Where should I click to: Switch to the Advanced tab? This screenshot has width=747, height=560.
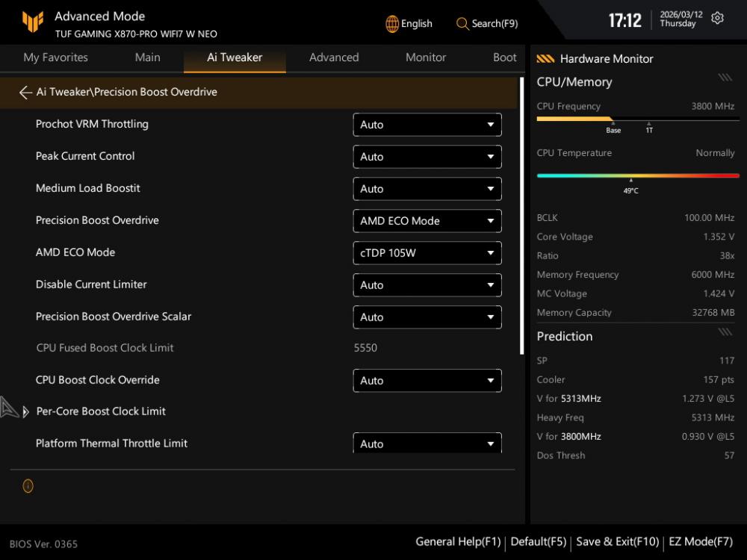coord(334,57)
